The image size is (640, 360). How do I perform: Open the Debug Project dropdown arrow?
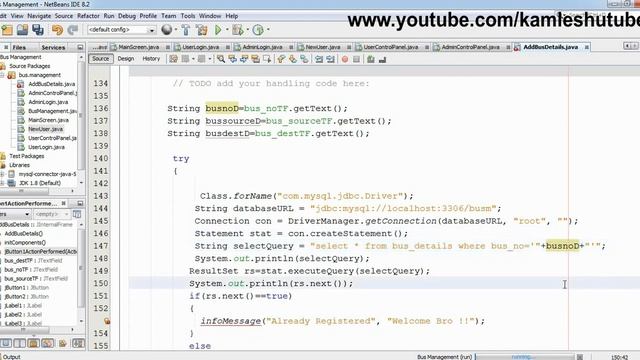(247, 30)
